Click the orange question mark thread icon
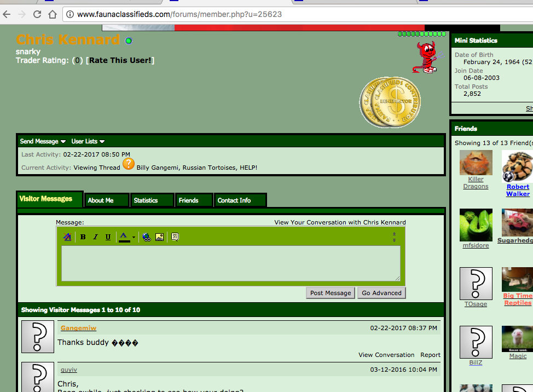533x392 pixels. 129,164
